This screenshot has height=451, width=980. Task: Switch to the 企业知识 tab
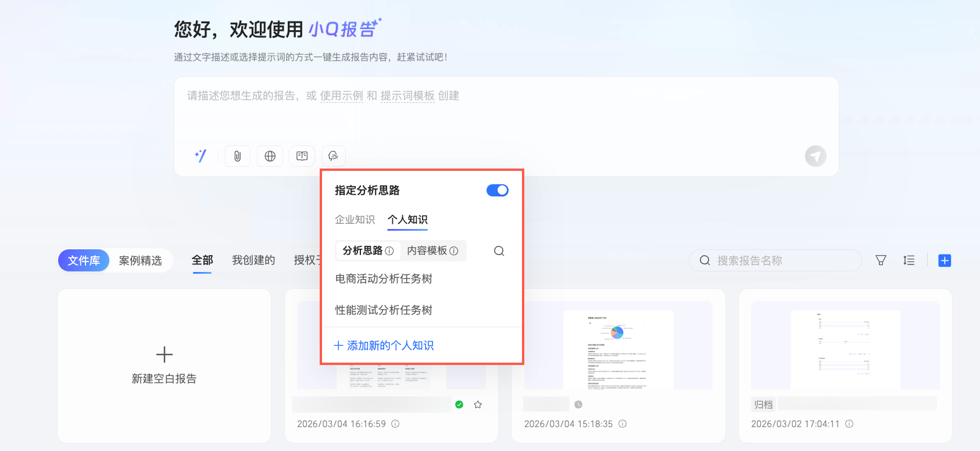coord(355,220)
